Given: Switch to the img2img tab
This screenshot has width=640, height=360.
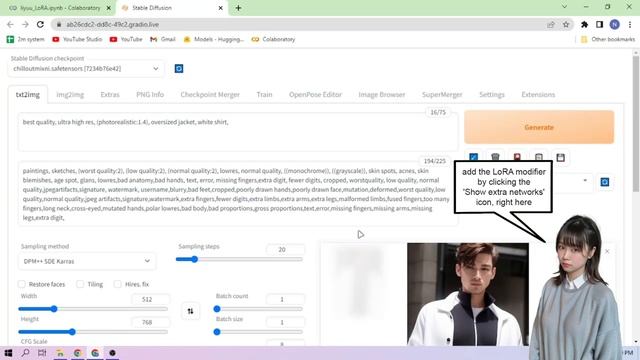Looking at the screenshot, I should tap(70, 94).
